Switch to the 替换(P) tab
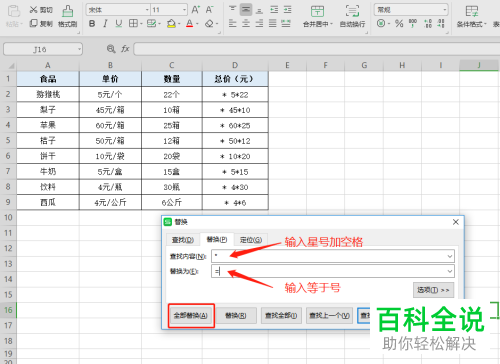Image resolution: width=500 pixels, height=364 pixels. (217, 239)
